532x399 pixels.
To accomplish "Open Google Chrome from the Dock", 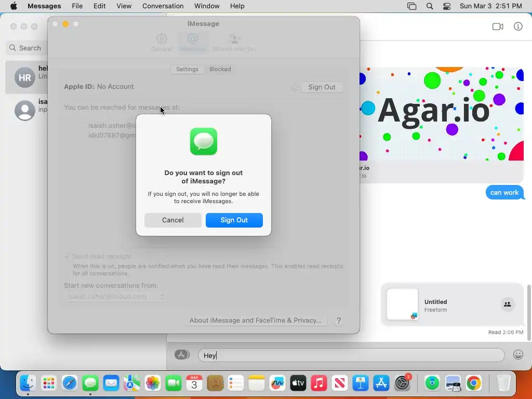I will coord(474,383).
